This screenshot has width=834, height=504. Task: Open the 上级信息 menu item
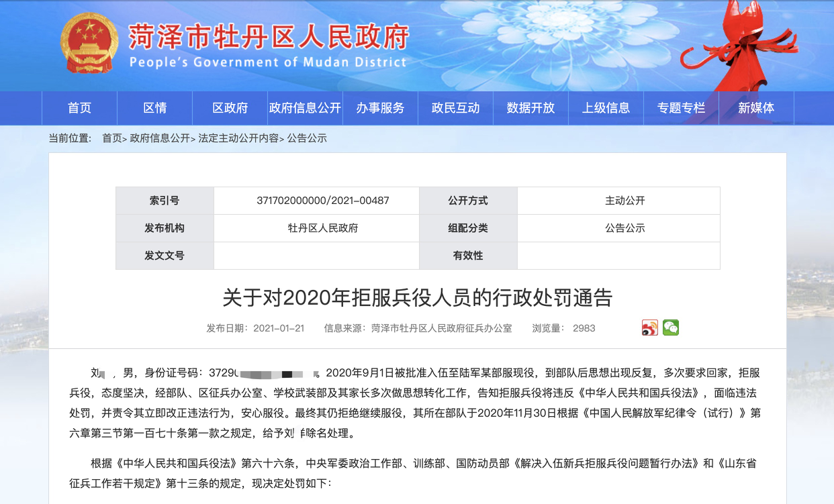606,108
